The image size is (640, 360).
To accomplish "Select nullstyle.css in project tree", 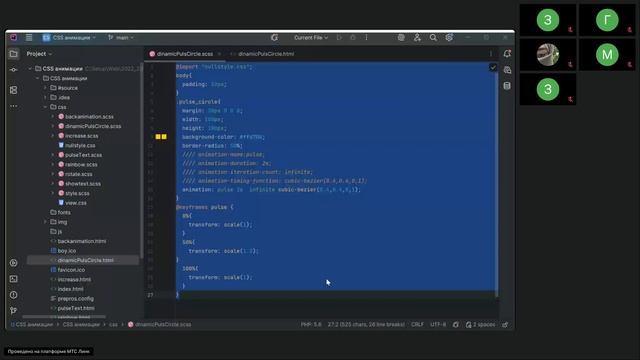I will point(80,145).
